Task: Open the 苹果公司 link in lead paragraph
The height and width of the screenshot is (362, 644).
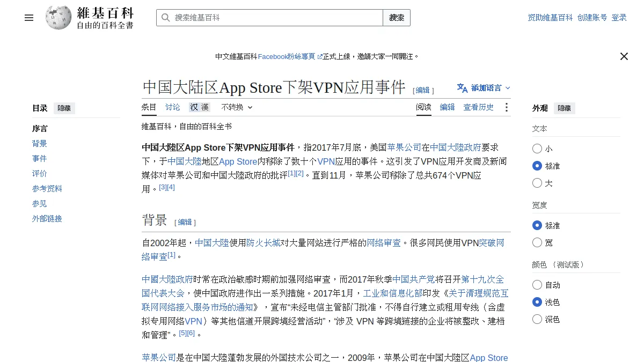Action: (404, 147)
